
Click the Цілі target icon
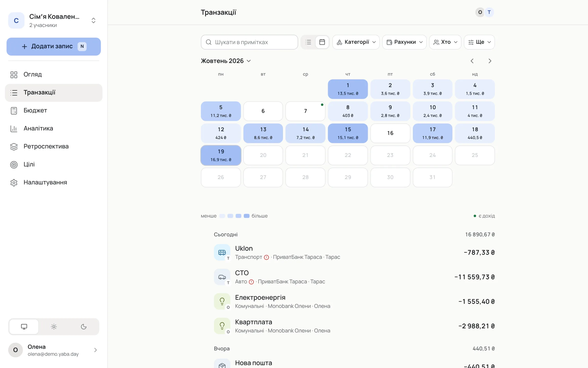point(14,165)
